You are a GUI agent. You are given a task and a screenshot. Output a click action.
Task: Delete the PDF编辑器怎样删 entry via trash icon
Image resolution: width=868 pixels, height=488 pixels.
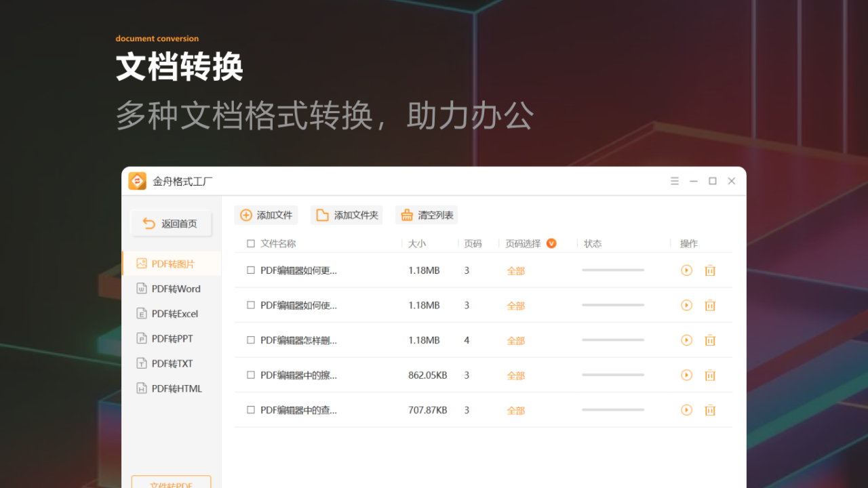[x=710, y=340]
